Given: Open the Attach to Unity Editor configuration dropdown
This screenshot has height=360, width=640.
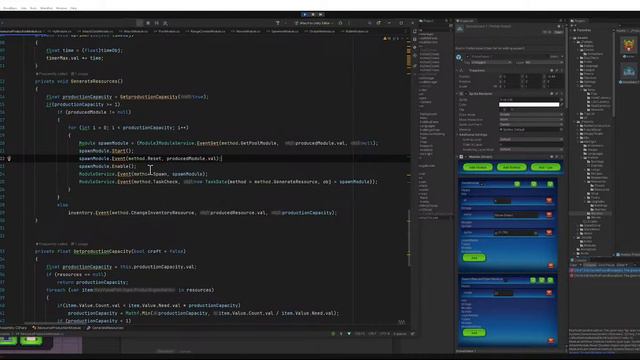Looking at the screenshot, I should (x=313, y=23).
